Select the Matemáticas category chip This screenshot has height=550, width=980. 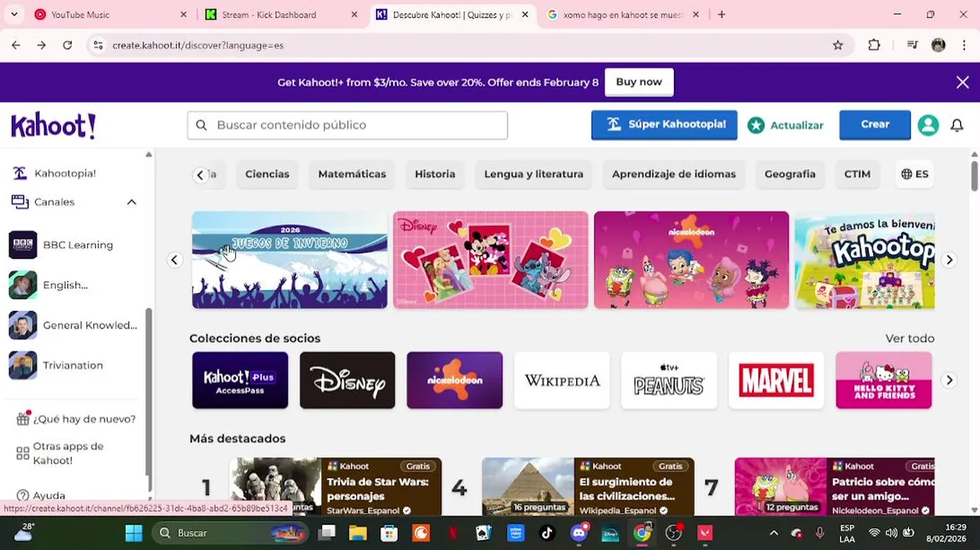tap(352, 174)
